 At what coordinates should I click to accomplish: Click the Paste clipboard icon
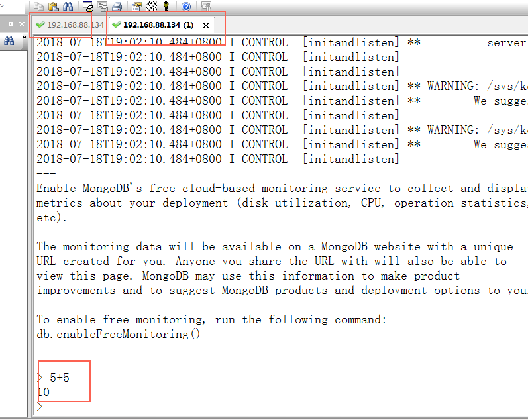tap(54, 6)
